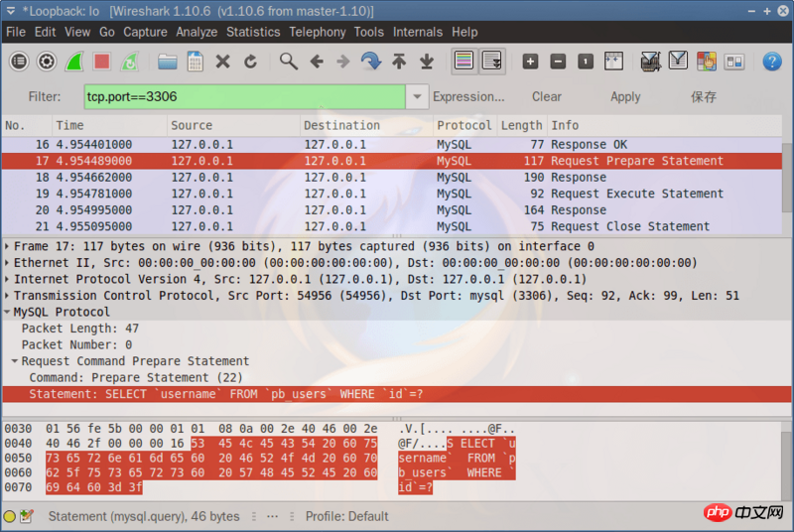Screen dimensions: 794x532
Task: Clear the display filter
Action: point(547,96)
